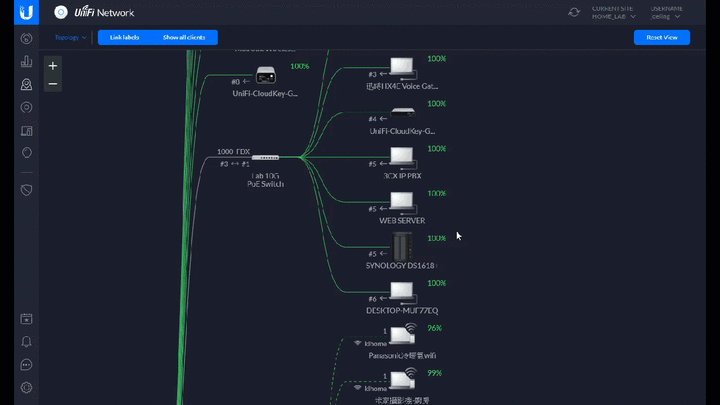The width and height of the screenshot is (720, 405).
Task: Open the Username dropdown menu
Action: (x=666, y=13)
